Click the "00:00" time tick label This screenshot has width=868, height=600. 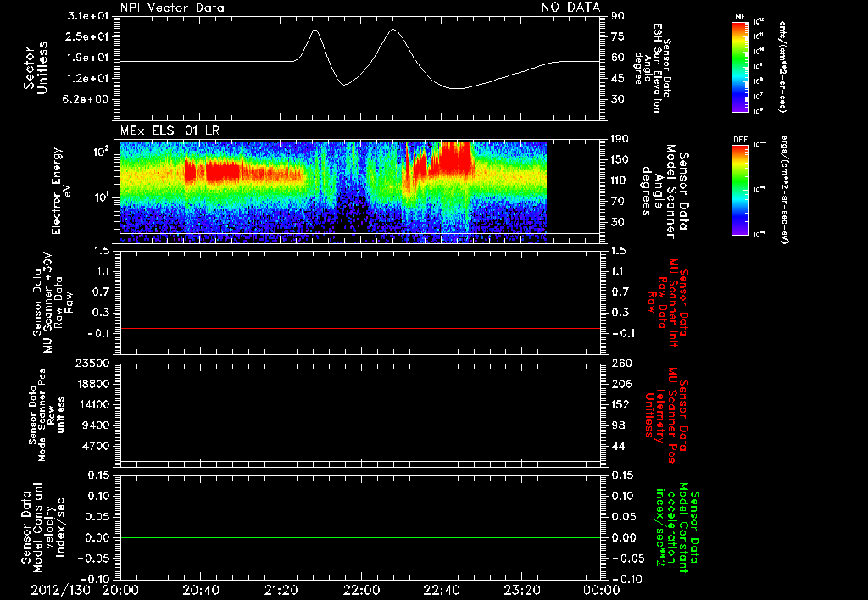tap(602, 590)
